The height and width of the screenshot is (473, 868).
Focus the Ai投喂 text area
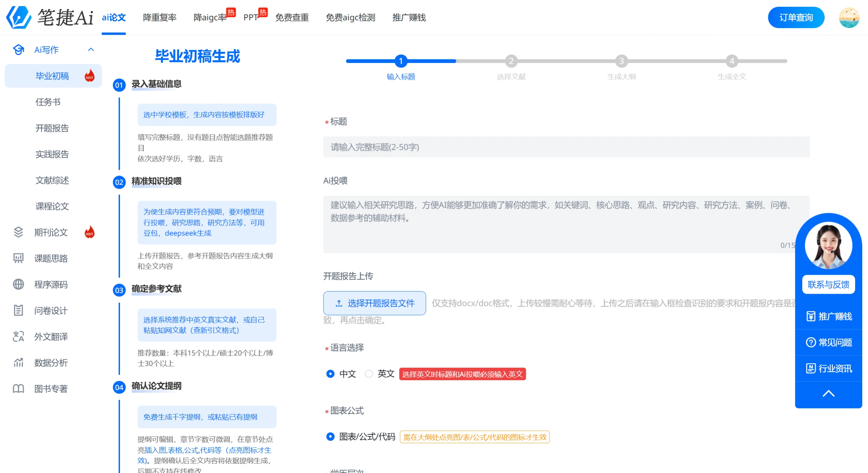[566, 224]
